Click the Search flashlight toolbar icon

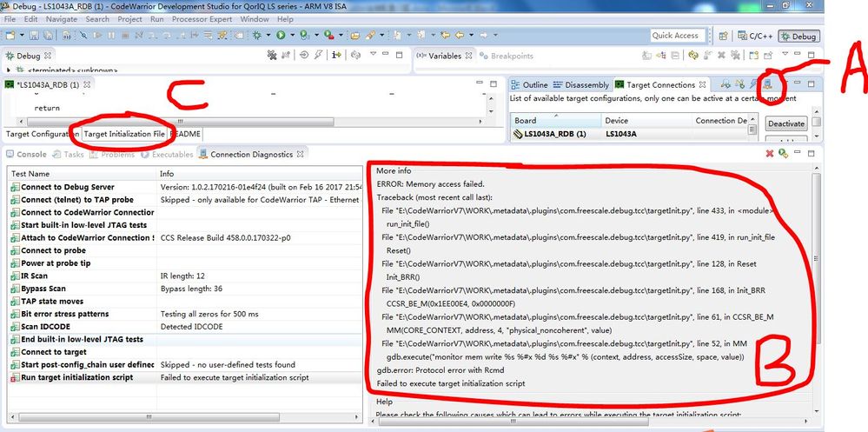click(x=370, y=35)
